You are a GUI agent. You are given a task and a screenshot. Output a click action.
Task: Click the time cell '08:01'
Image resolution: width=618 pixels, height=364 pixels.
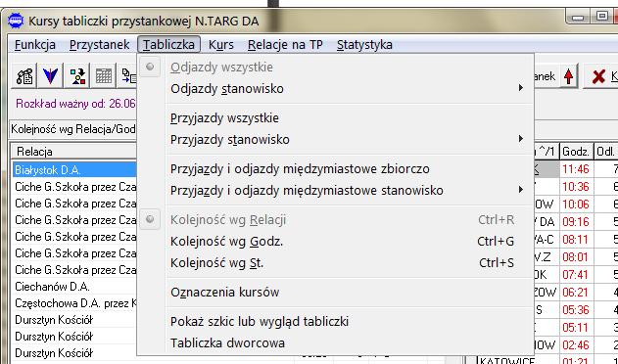click(x=576, y=257)
